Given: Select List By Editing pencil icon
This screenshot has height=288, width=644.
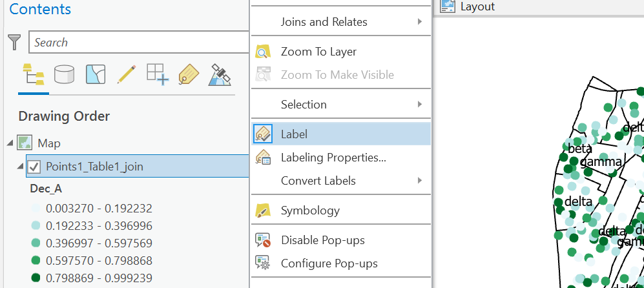Looking at the screenshot, I should click(x=126, y=75).
